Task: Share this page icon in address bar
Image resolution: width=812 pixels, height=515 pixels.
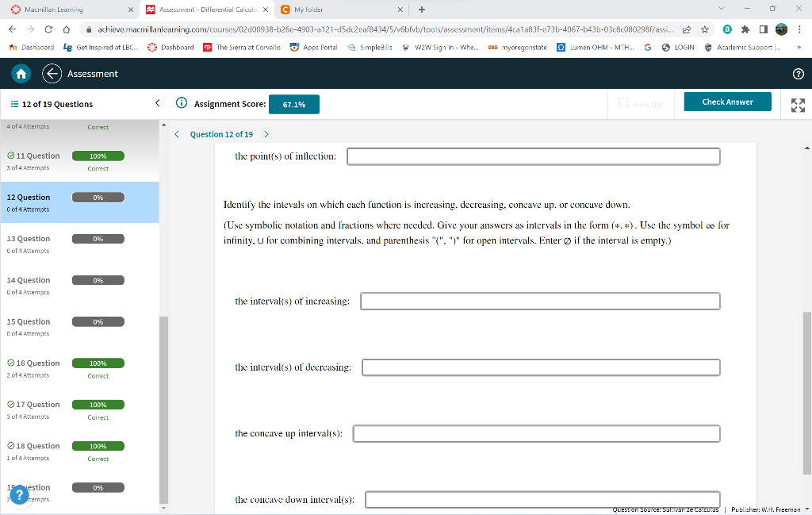Action: click(687, 29)
